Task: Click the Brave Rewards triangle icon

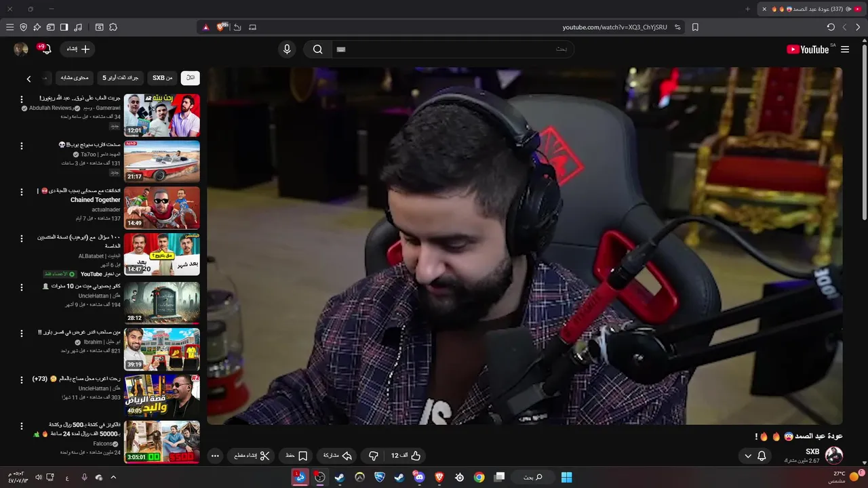Action: (206, 27)
